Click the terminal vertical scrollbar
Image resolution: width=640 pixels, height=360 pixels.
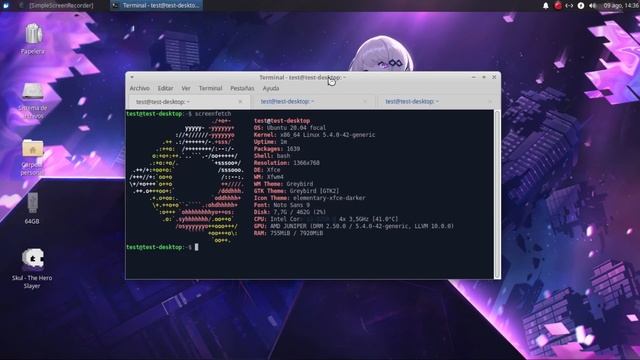pos(497,194)
